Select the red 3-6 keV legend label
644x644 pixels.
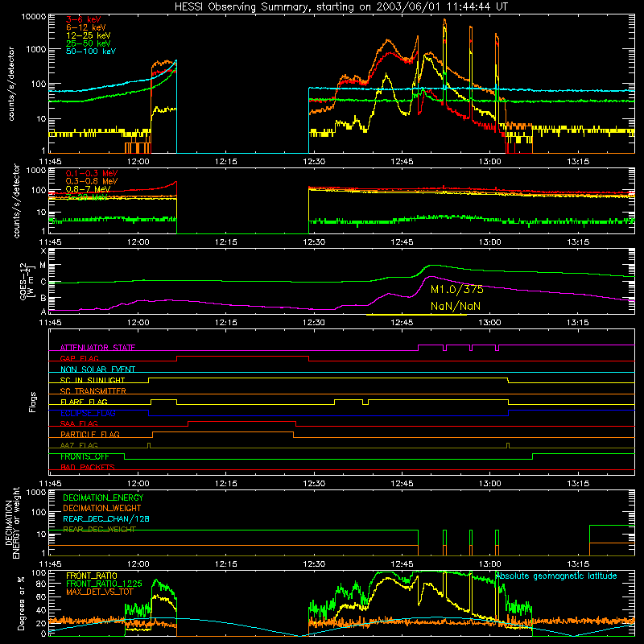pos(84,19)
